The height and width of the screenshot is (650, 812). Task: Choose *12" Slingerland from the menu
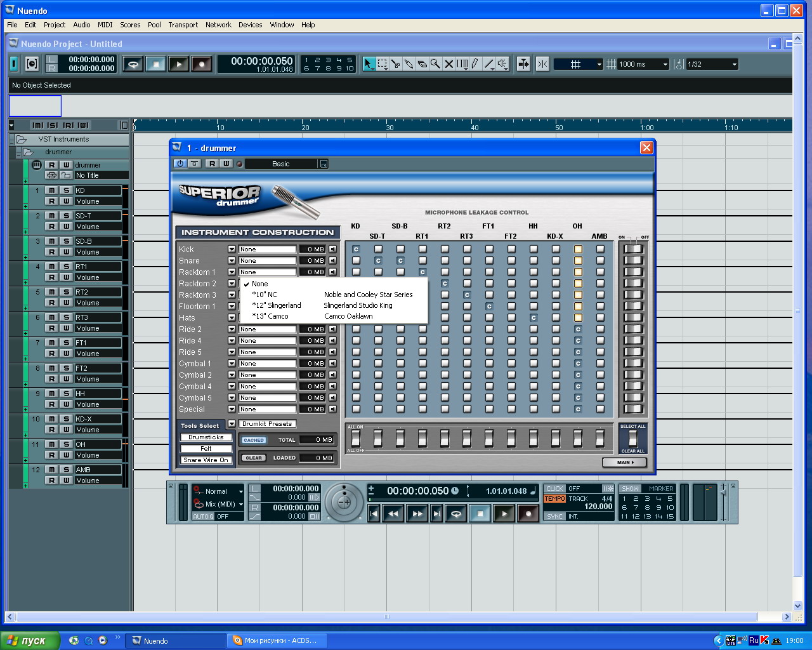click(x=333, y=305)
